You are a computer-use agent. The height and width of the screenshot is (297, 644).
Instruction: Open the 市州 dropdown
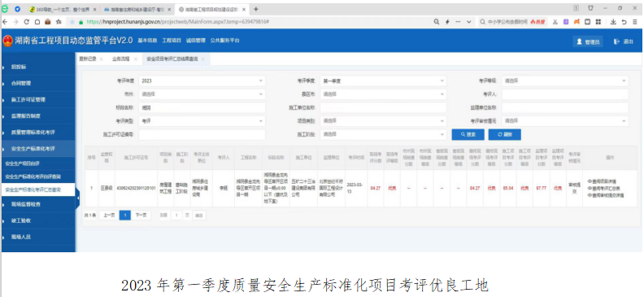[x=202, y=94]
